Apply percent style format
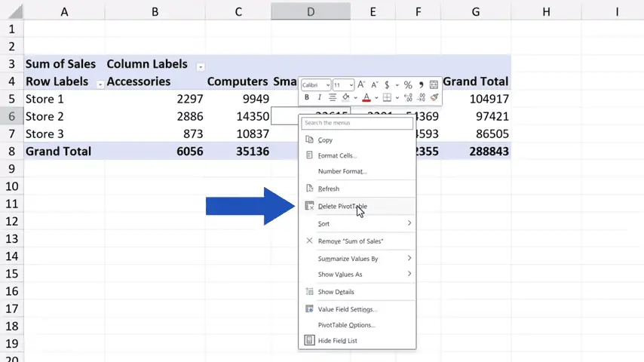 (408, 85)
